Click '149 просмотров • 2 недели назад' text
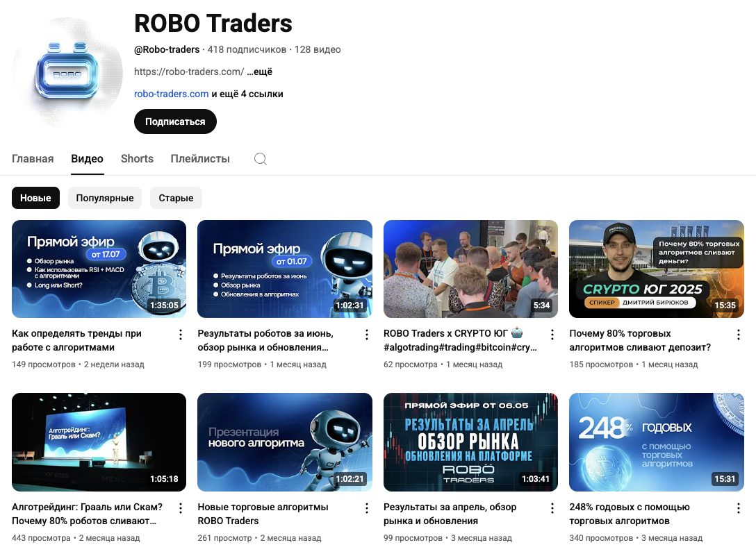 [x=78, y=364]
